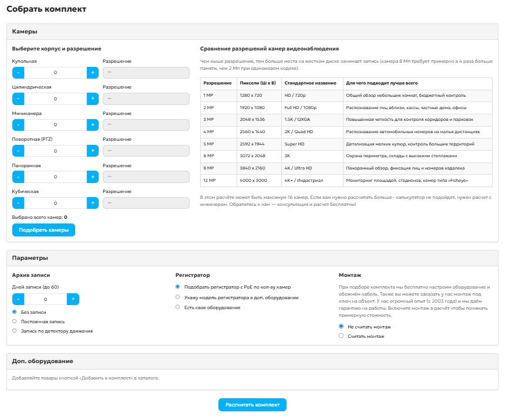Increase the Купольная camera count
This screenshot has height=420, width=512.
(93, 73)
